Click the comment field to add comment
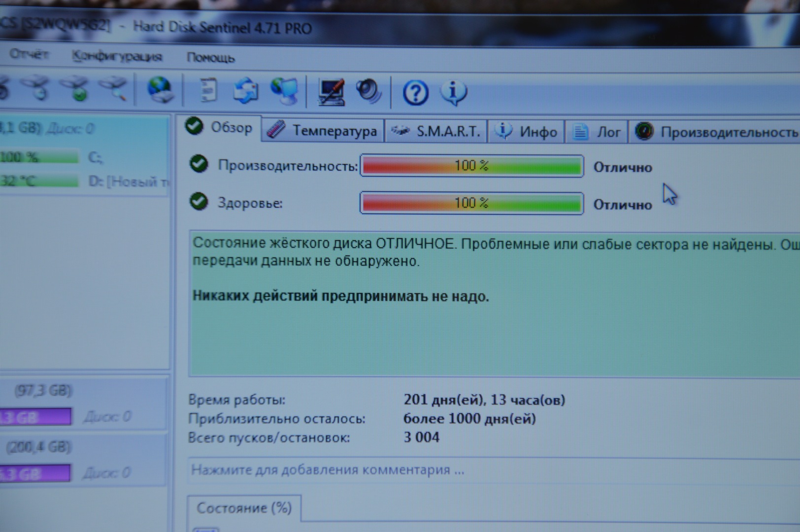 [x=327, y=470]
